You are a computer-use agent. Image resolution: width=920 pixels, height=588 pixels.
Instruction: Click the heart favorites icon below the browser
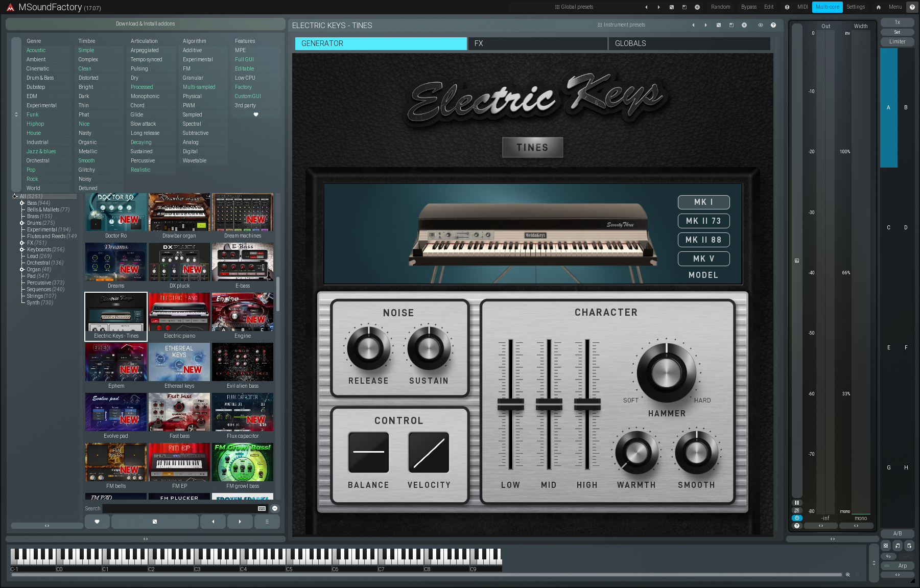[97, 521]
